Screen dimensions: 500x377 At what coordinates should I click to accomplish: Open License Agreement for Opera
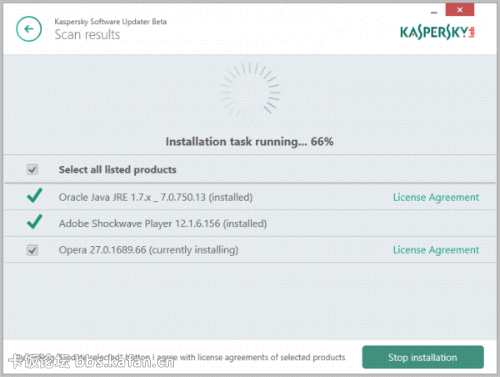click(x=436, y=250)
